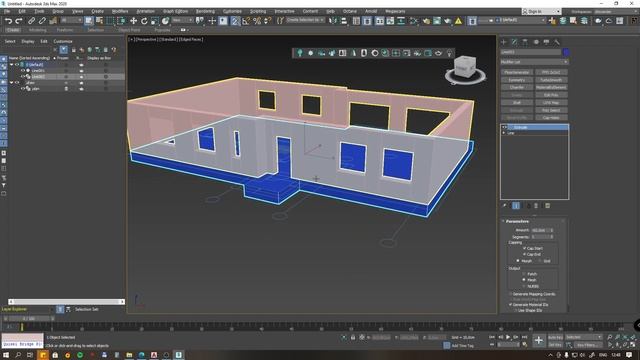This screenshot has height=360, width=640.
Task: Toggle Generate Material IDs checkbox
Action: [x=510, y=304]
